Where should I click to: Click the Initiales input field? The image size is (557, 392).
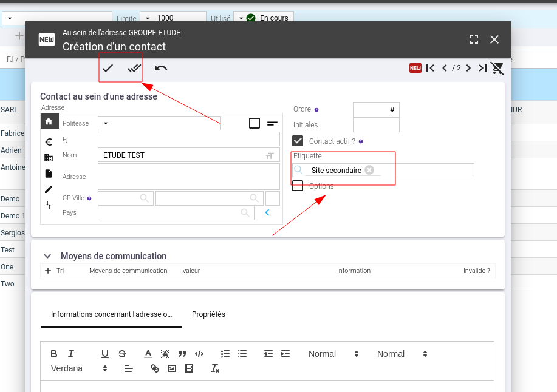pyautogui.click(x=376, y=125)
